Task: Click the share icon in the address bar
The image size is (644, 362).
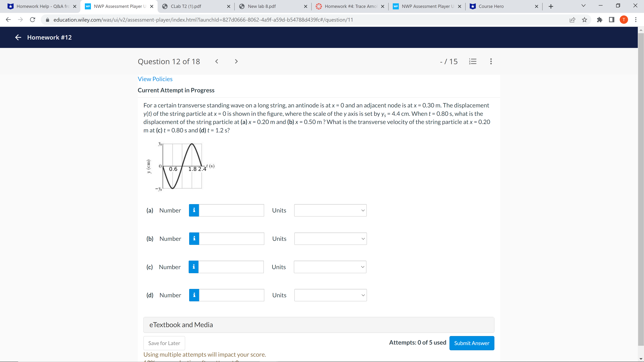Action: 573,20
